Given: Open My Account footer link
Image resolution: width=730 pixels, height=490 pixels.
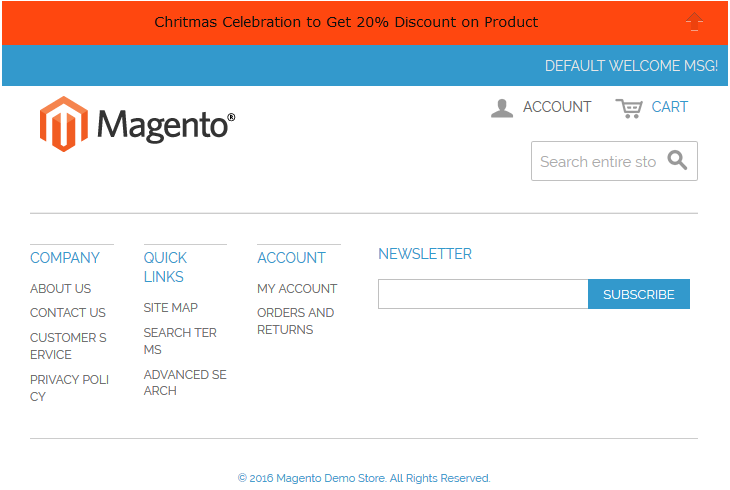Looking at the screenshot, I should point(297,288).
